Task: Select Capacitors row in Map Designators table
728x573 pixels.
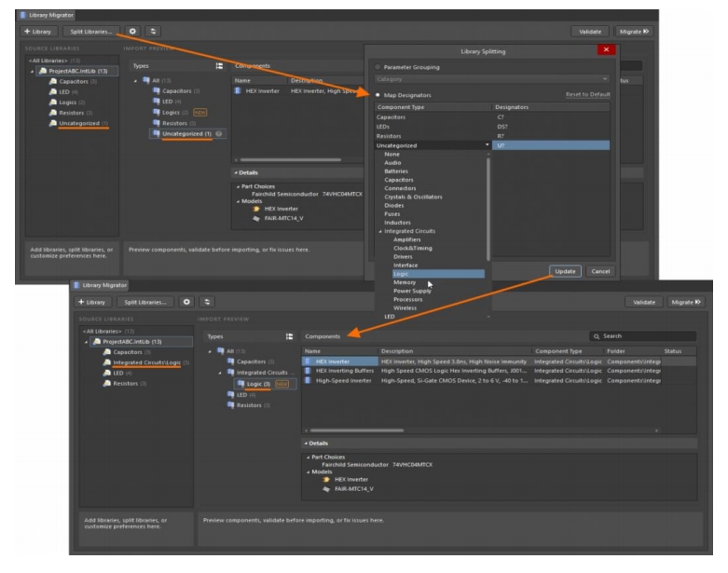Action: click(x=492, y=117)
